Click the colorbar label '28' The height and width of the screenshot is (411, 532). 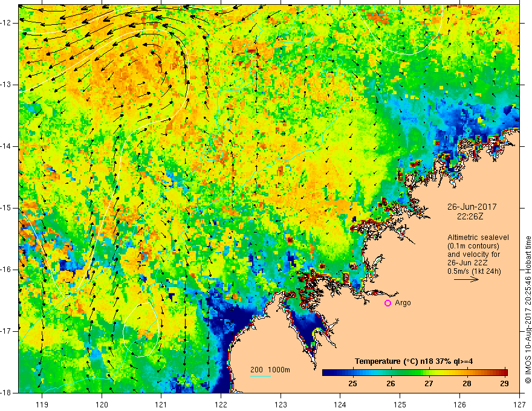tap(467, 383)
